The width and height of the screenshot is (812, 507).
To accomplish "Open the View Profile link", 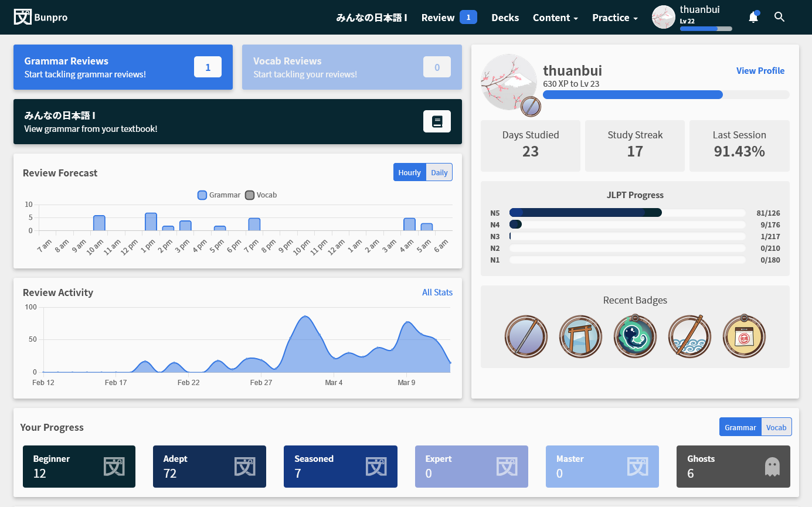I will [760, 71].
